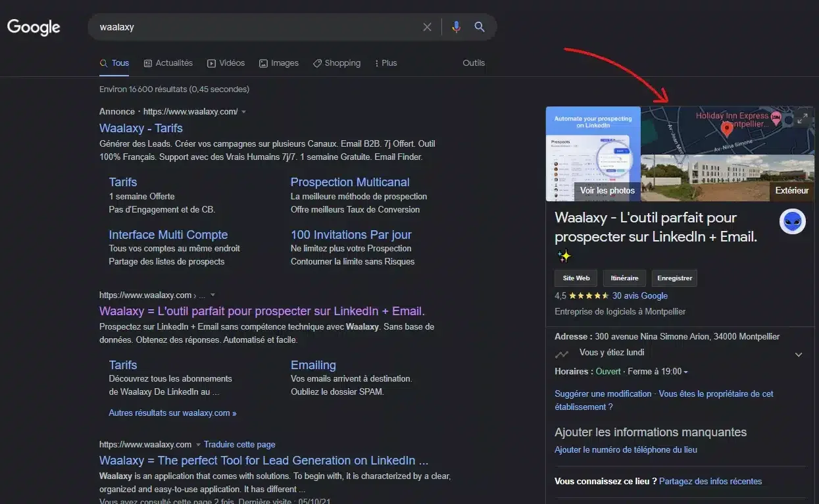Clear the search box with the X icon

[x=427, y=27]
